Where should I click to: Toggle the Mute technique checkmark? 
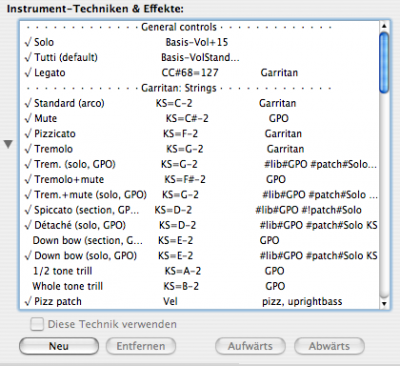(x=28, y=119)
